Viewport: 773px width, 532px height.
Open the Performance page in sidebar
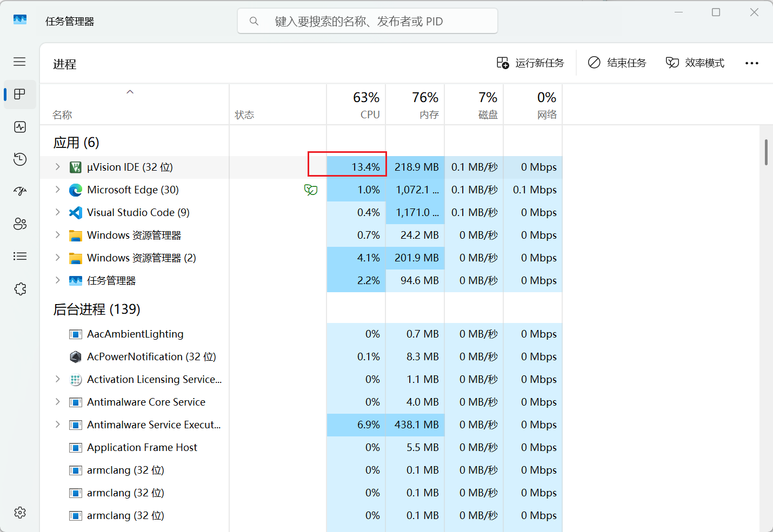20,127
